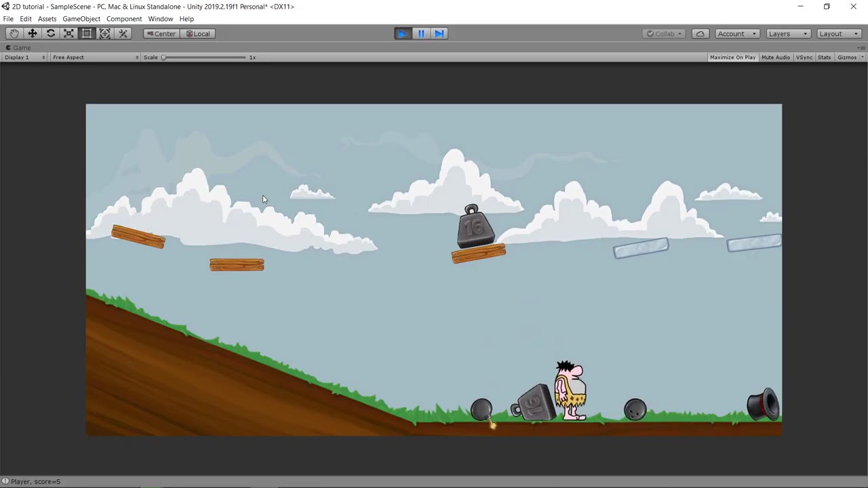This screenshot has width=868, height=488.
Task: Click the caveman player character
Action: tap(570, 390)
